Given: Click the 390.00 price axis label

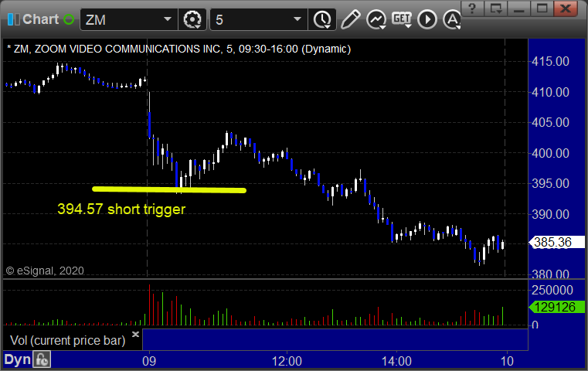Looking at the screenshot, I should pyautogui.click(x=550, y=215).
